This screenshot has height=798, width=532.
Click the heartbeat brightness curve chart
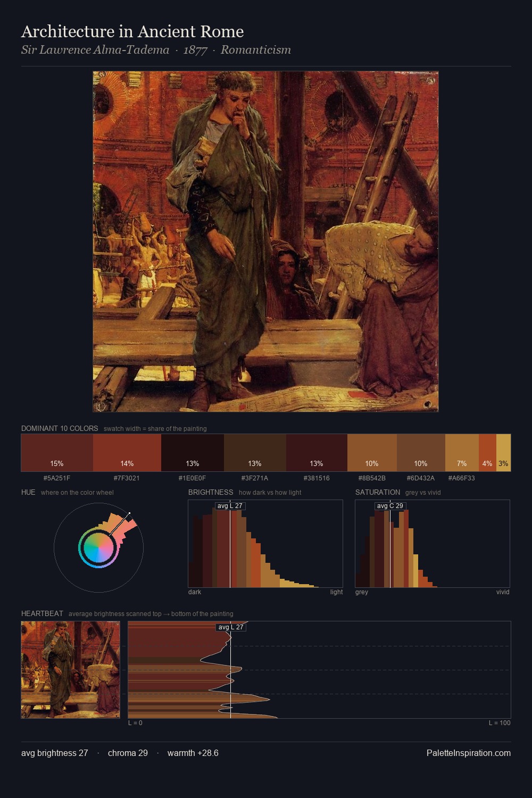tap(319, 670)
